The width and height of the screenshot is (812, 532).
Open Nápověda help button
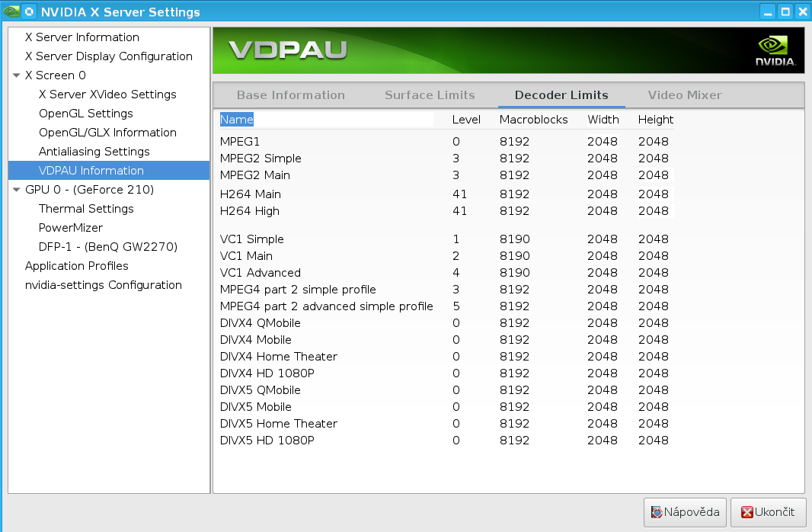tap(685, 512)
